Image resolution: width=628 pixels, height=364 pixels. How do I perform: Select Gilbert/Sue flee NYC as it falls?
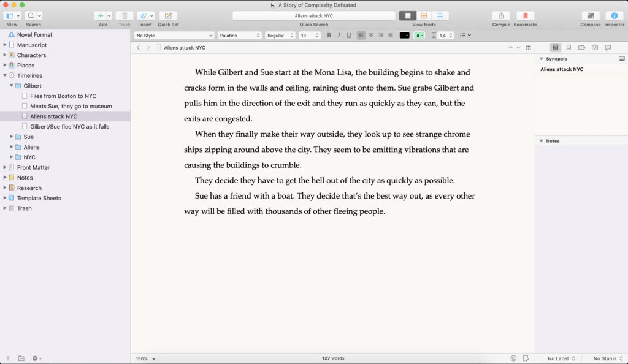tap(70, 126)
